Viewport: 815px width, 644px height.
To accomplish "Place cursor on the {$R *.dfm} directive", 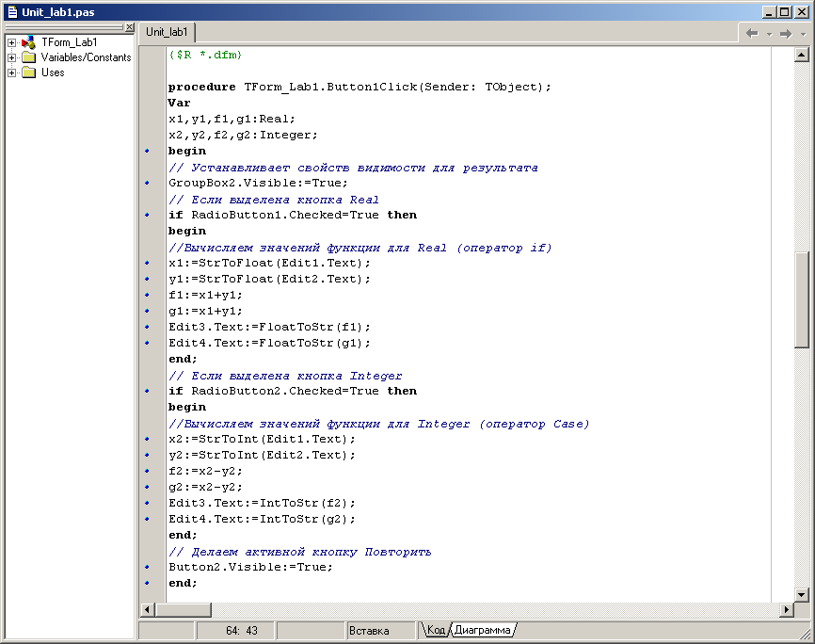I will (205, 55).
